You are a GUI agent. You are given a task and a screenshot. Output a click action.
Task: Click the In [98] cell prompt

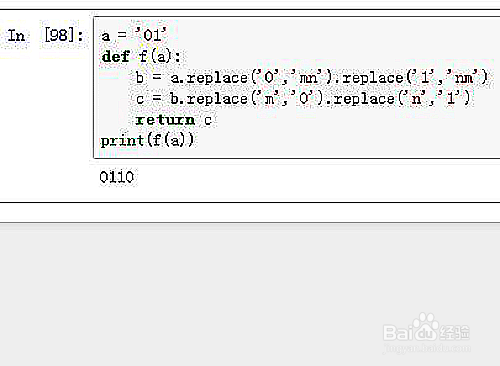click(x=45, y=35)
